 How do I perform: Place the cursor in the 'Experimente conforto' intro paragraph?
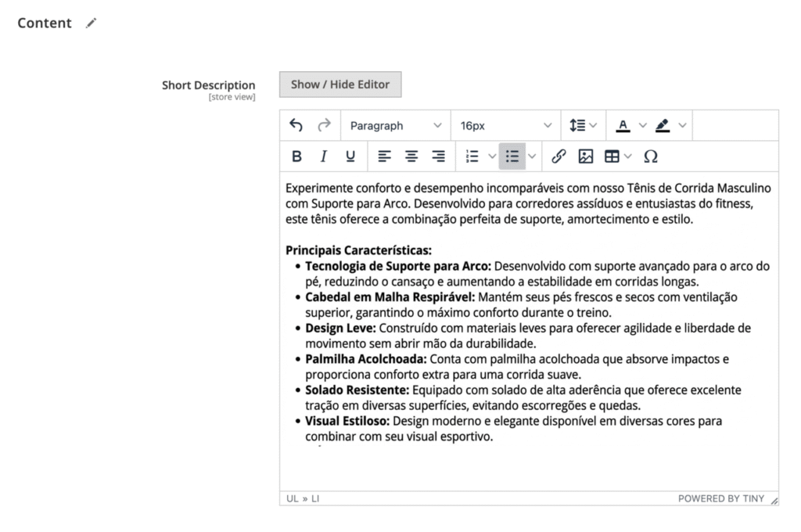point(528,203)
